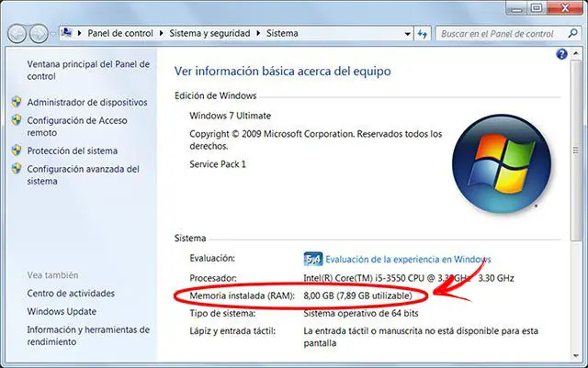Open 'Centro de actividades' link

71,293
